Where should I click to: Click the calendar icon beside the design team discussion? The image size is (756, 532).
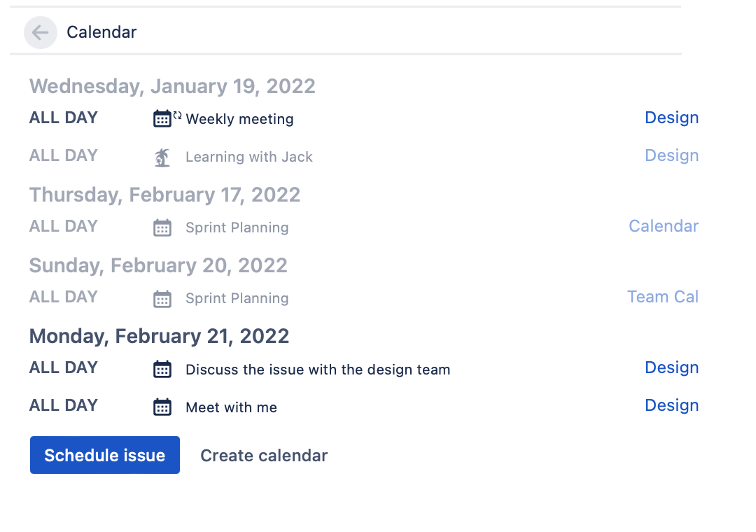pos(162,369)
